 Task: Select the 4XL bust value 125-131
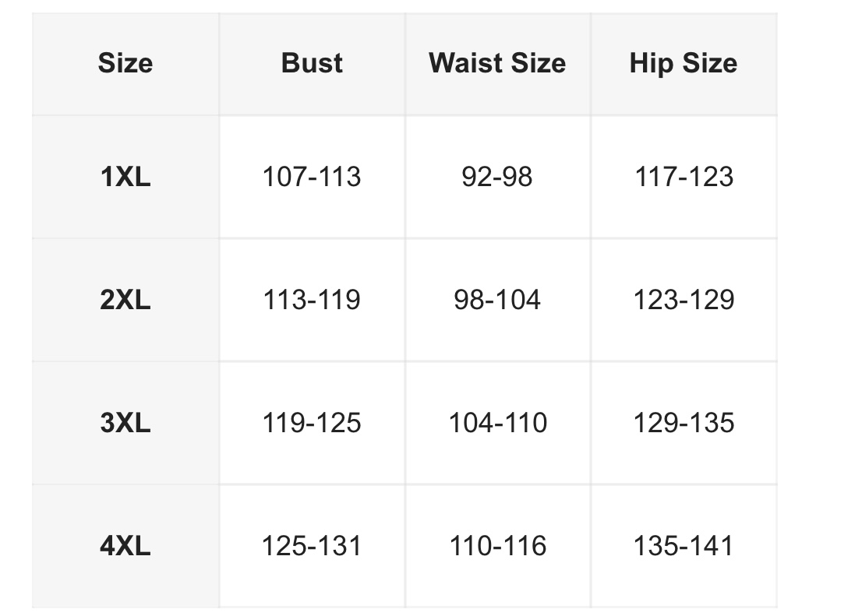pyautogui.click(x=312, y=546)
